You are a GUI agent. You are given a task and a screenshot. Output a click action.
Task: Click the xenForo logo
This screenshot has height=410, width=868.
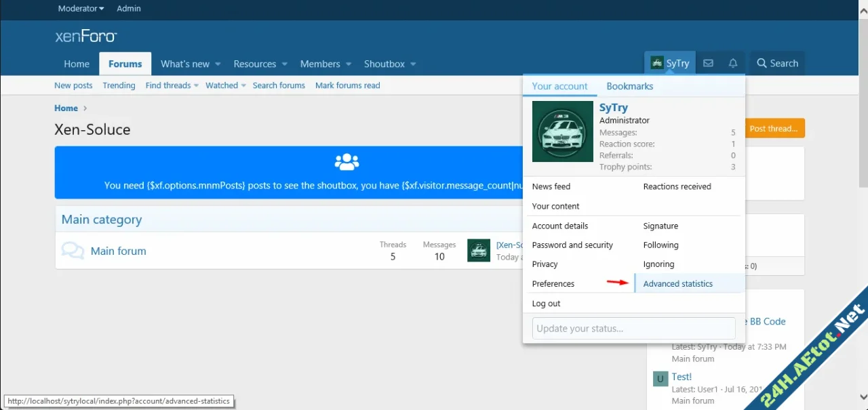86,37
